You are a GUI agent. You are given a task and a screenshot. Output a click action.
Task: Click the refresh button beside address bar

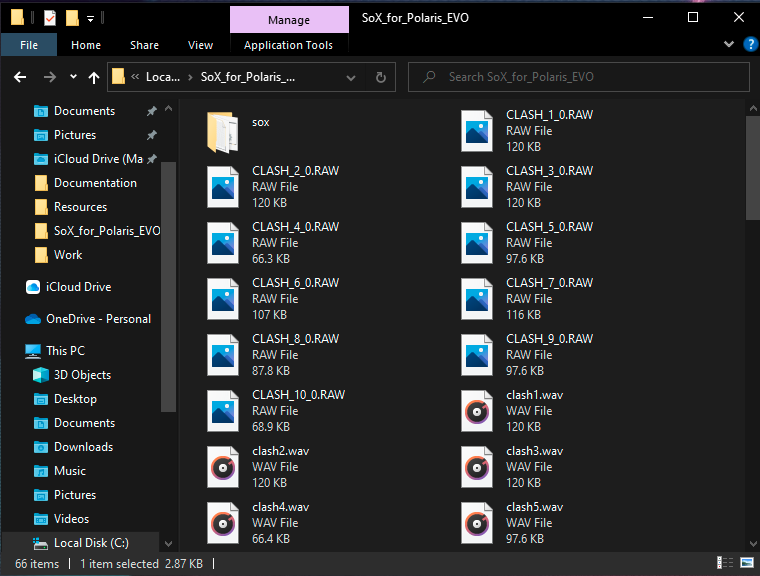(x=380, y=77)
